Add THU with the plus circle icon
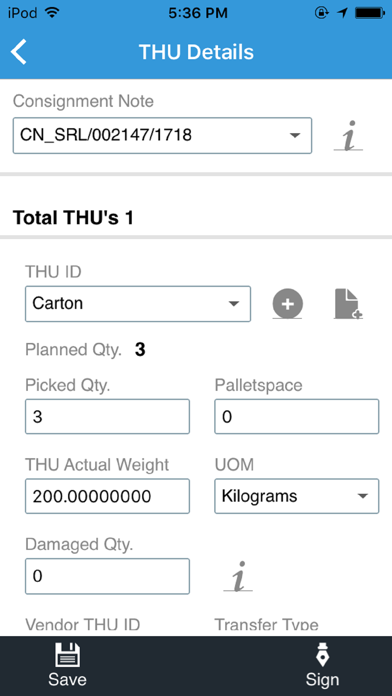The height and width of the screenshot is (696, 392). [287, 304]
